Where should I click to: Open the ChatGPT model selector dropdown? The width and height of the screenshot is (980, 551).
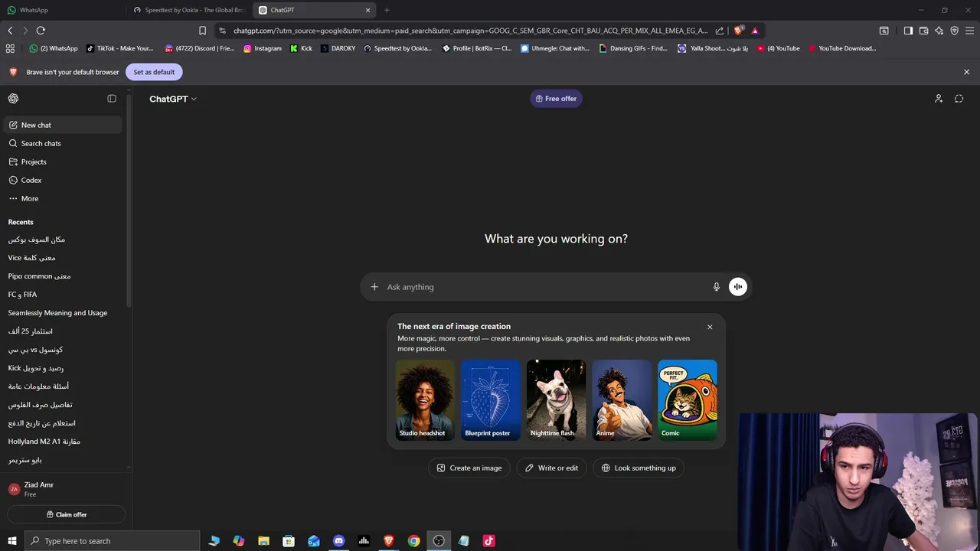(173, 99)
